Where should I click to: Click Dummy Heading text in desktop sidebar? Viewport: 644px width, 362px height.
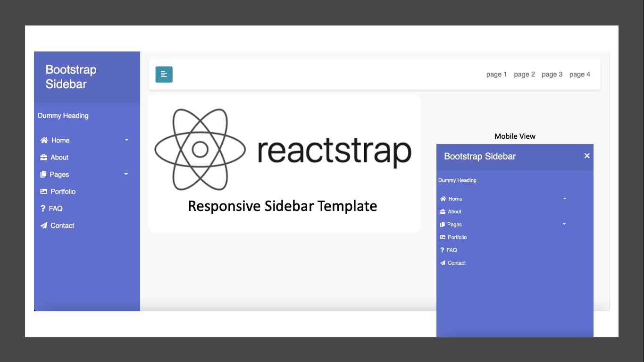point(63,116)
